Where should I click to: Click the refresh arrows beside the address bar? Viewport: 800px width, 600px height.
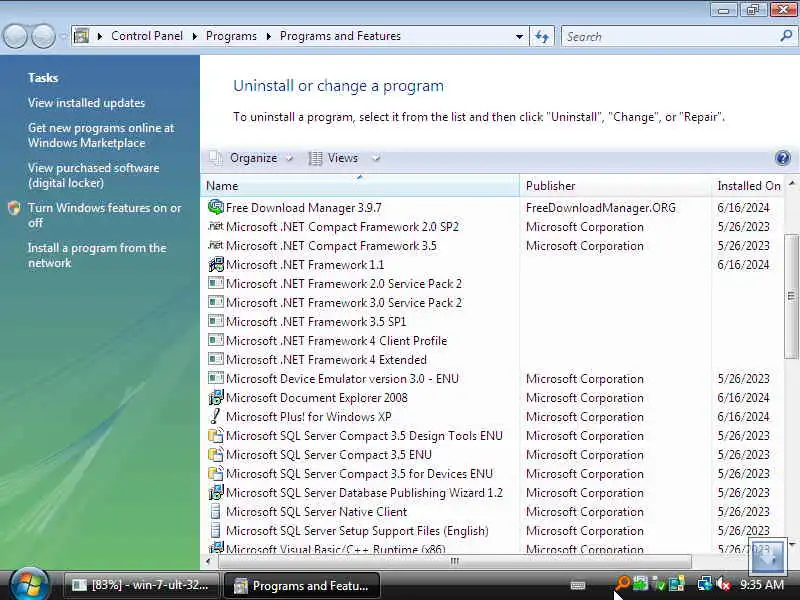[542, 36]
